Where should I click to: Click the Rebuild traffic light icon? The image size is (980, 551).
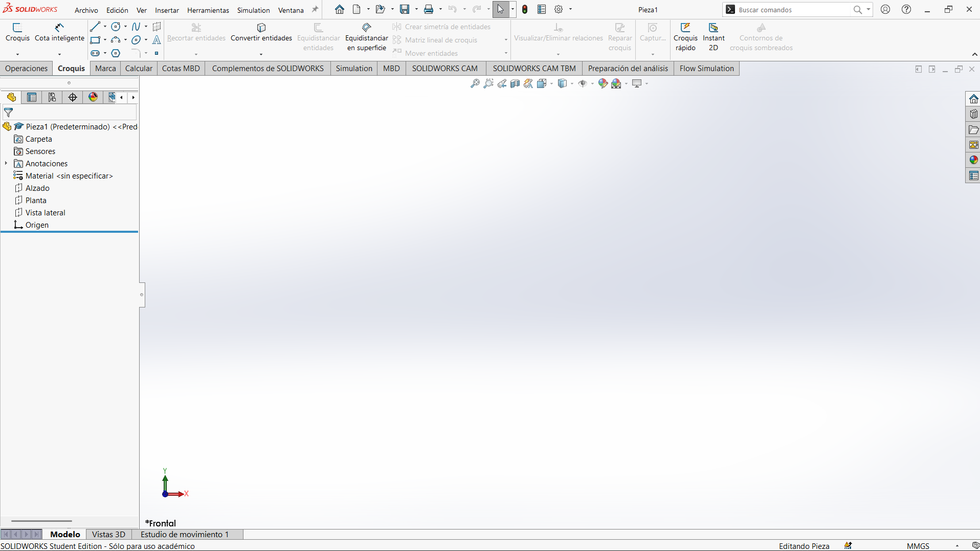(525, 9)
